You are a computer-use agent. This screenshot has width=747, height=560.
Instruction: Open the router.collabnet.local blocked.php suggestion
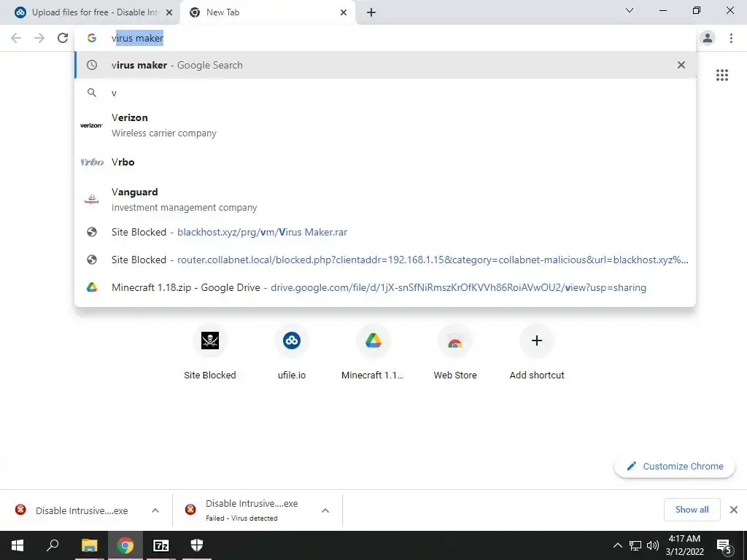385,260
